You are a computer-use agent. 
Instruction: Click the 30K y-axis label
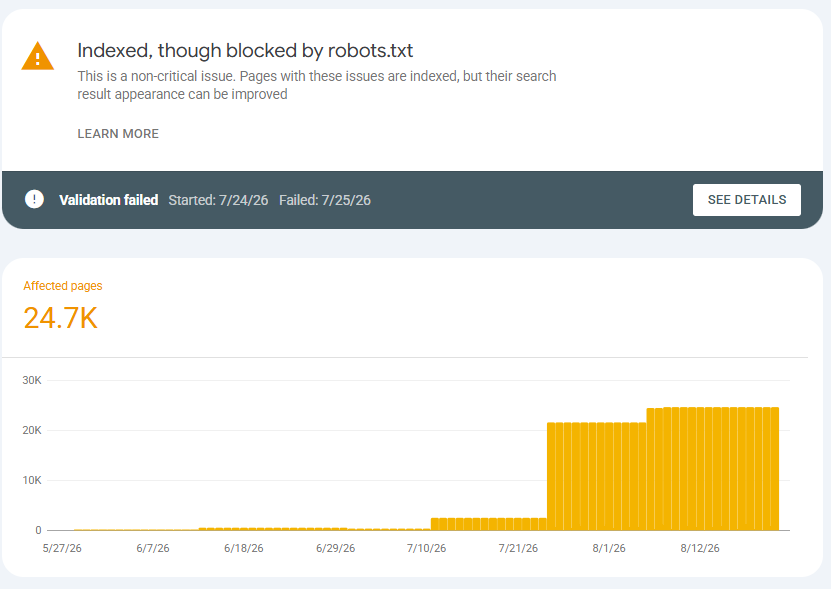coord(32,380)
